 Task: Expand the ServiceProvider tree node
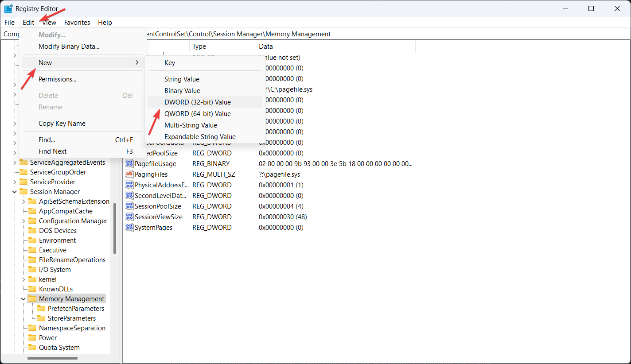pyautogui.click(x=14, y=182)
